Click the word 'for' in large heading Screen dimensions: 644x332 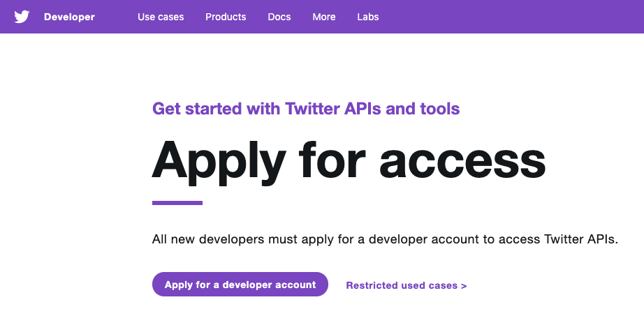coord(332,160)
